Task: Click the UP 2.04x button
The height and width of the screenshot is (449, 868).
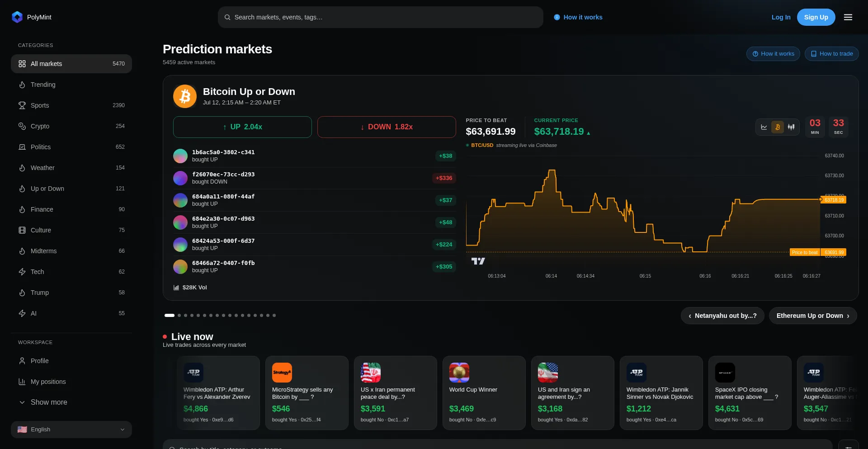Action: pos(242,127)
